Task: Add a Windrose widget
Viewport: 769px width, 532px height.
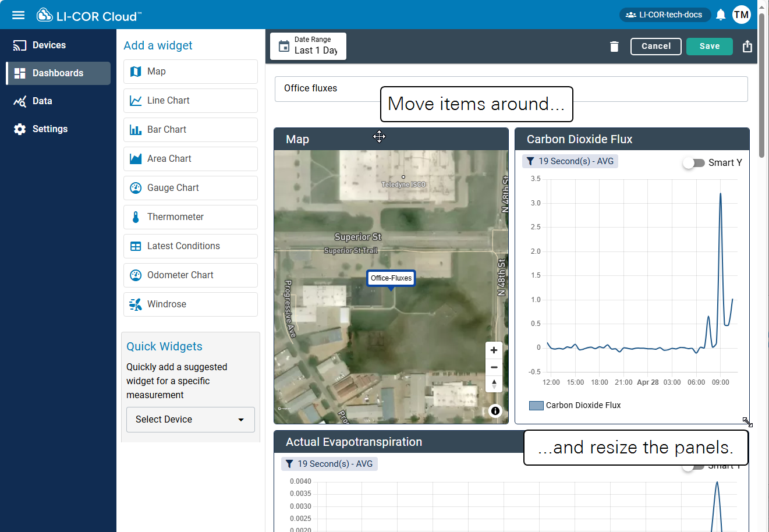Action: (x=190, y=304)
